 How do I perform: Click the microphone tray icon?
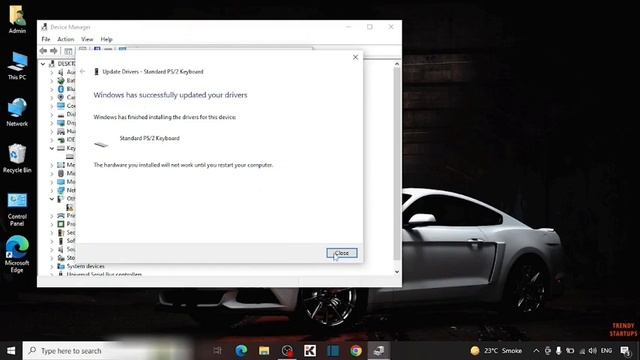pos(558,351)
